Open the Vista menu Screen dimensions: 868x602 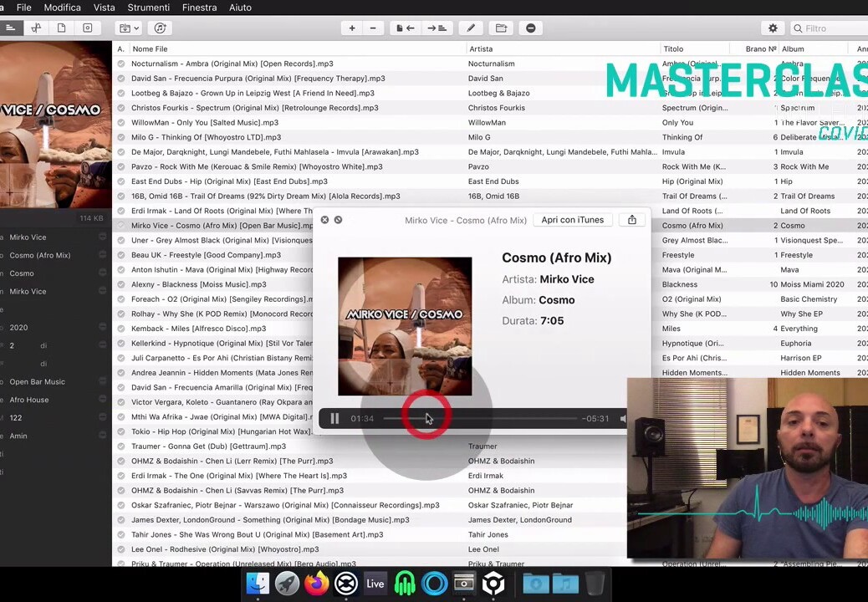tap(104, 8)
